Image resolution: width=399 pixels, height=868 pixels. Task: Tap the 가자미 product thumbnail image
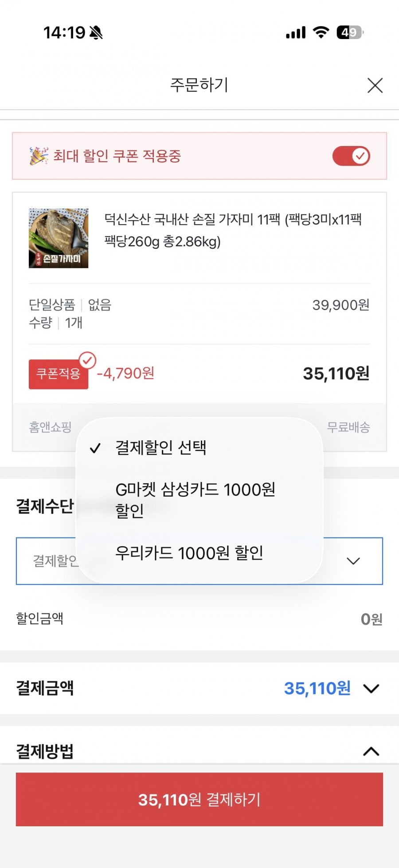(59, 238)
